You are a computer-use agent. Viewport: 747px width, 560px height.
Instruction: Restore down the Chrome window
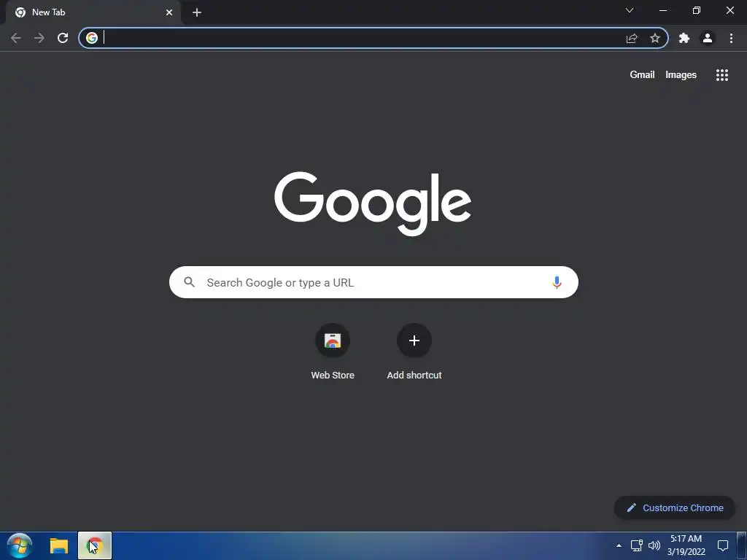[x=696, y=10]
